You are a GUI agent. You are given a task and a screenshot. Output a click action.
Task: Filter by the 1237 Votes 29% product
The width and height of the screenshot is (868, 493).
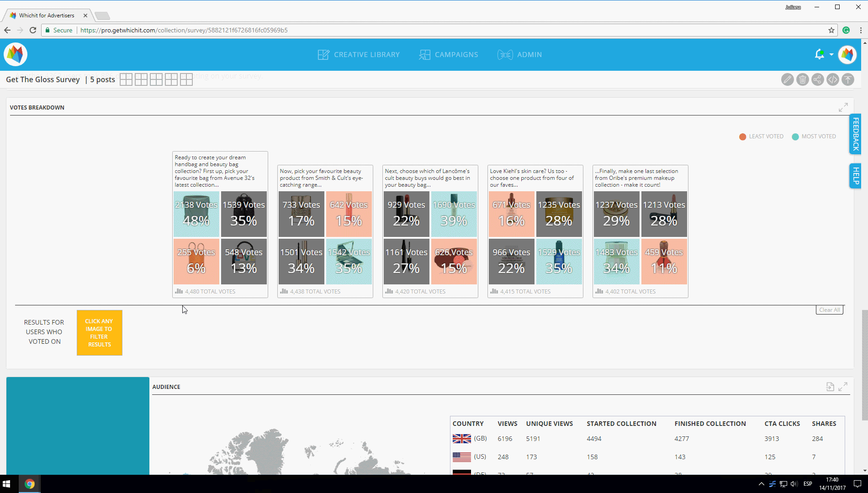(x=617, y=214)
